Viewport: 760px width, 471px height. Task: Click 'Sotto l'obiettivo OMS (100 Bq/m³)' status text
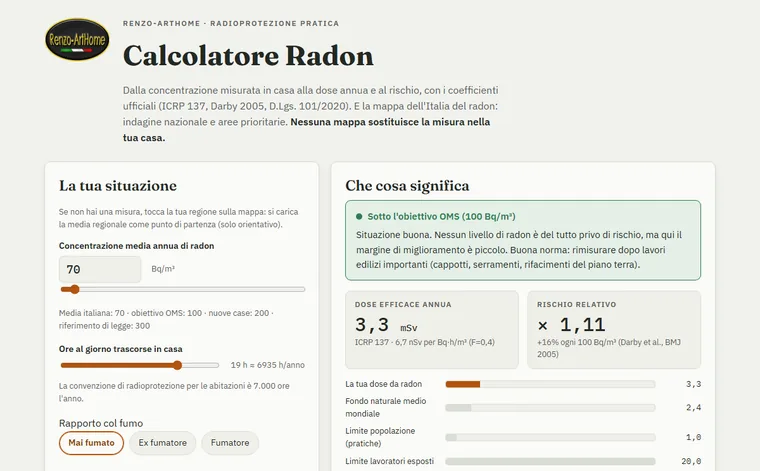441,217
